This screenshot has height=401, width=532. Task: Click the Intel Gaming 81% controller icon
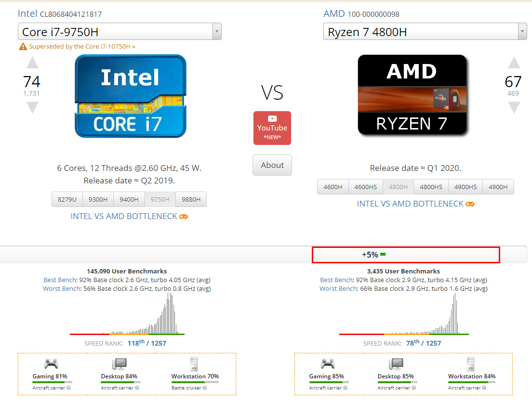coord(51,364)
